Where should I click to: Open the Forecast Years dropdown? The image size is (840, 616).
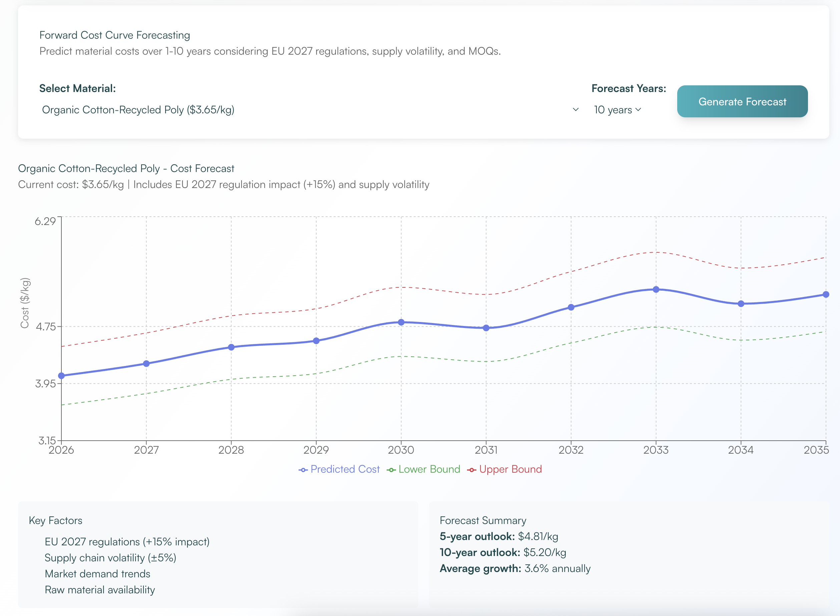point(617,110)
